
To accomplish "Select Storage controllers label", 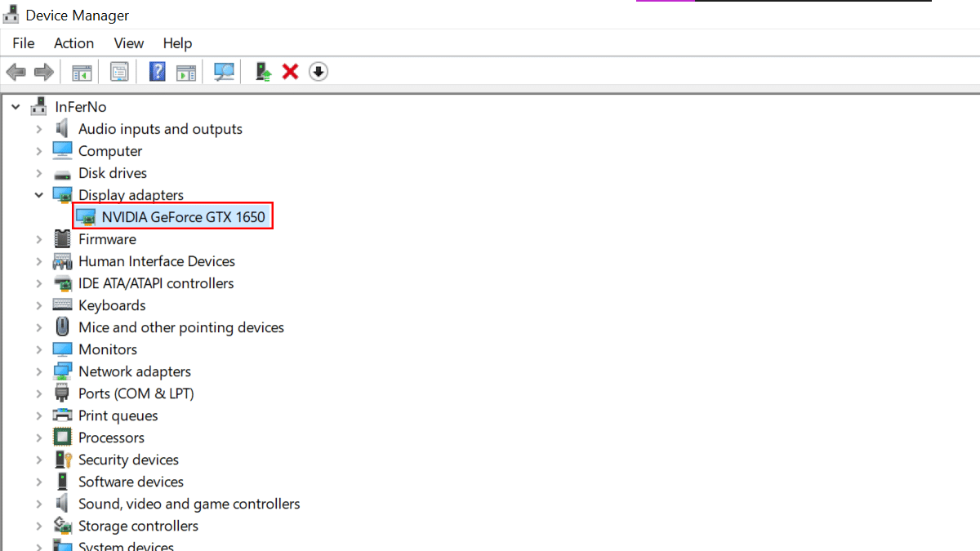I will [138, 526].
